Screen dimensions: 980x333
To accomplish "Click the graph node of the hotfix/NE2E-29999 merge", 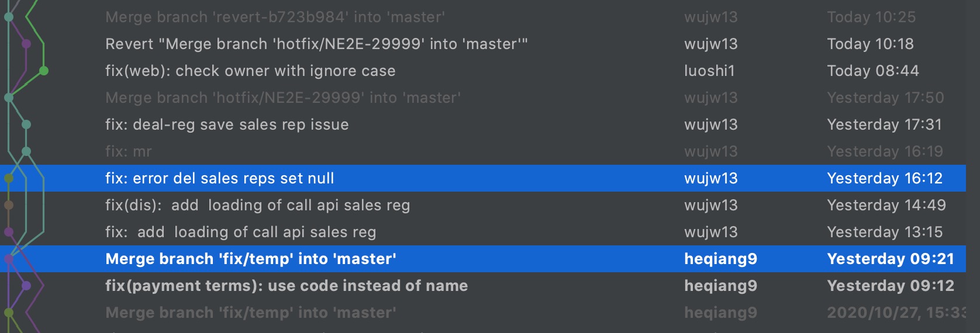I will [x=9, y=98].
